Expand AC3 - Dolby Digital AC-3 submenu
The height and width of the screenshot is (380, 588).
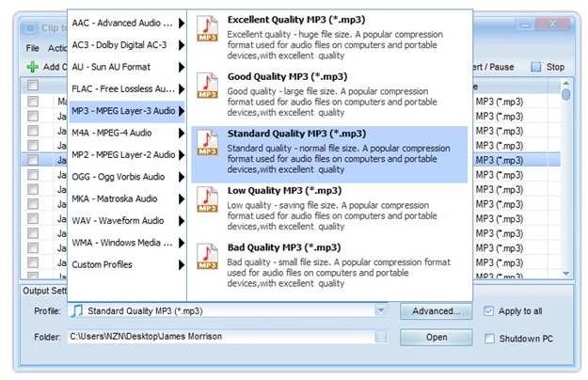pyautogui.click(x=128, y=45)
